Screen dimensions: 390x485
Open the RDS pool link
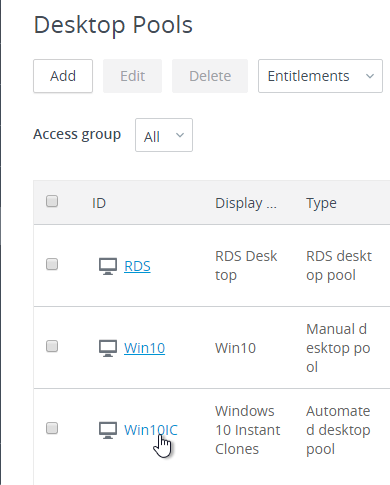tap(137, 266)
